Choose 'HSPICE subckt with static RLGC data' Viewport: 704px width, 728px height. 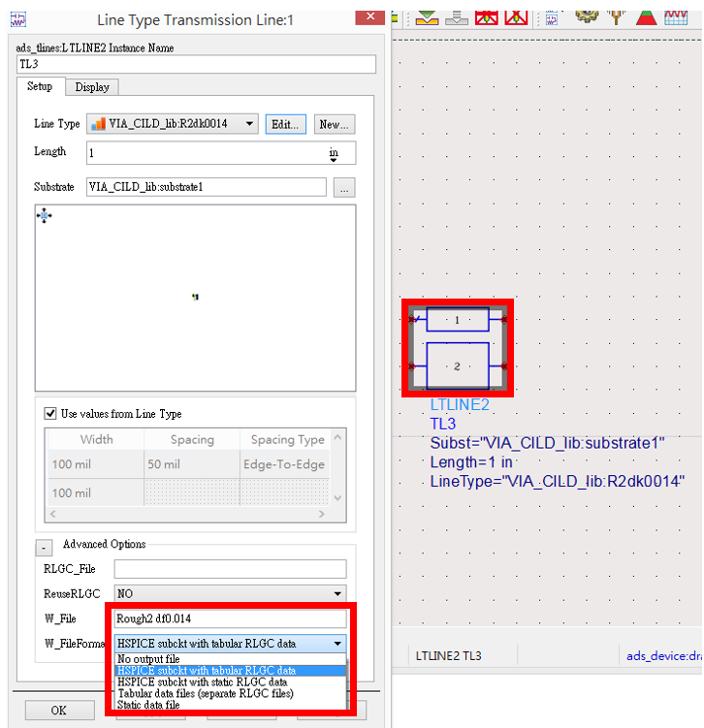pyautogui.click(x=231, y=681)
